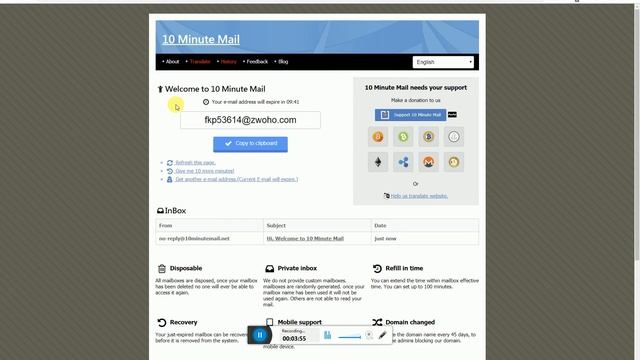Click Get another e-mail address link
The image size is (640, 360).
coord(236,179)
